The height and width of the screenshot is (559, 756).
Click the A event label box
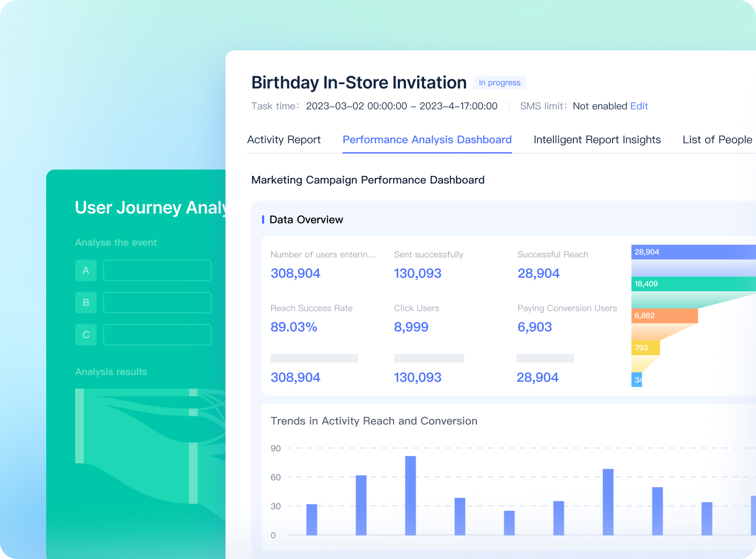[x=86, y=270]
